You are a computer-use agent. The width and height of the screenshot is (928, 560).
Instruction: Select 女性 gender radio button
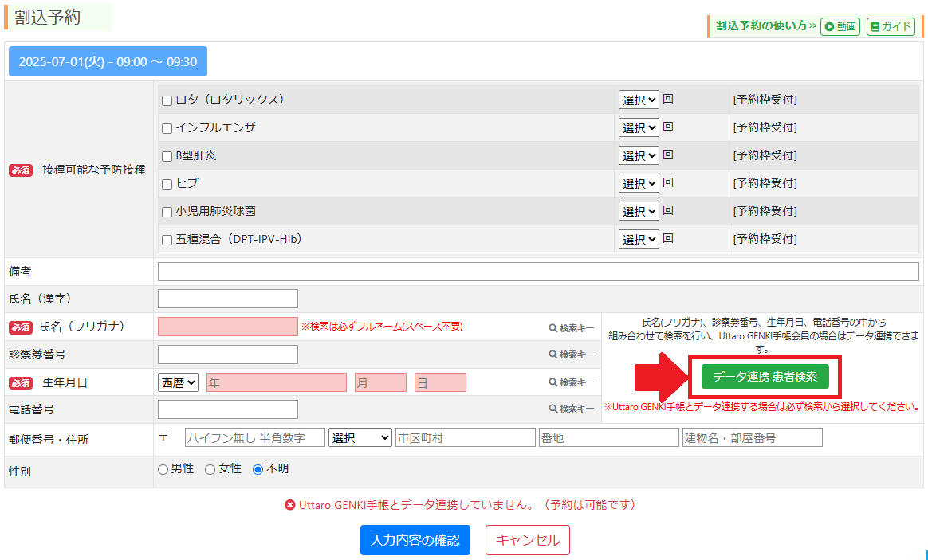210,469
